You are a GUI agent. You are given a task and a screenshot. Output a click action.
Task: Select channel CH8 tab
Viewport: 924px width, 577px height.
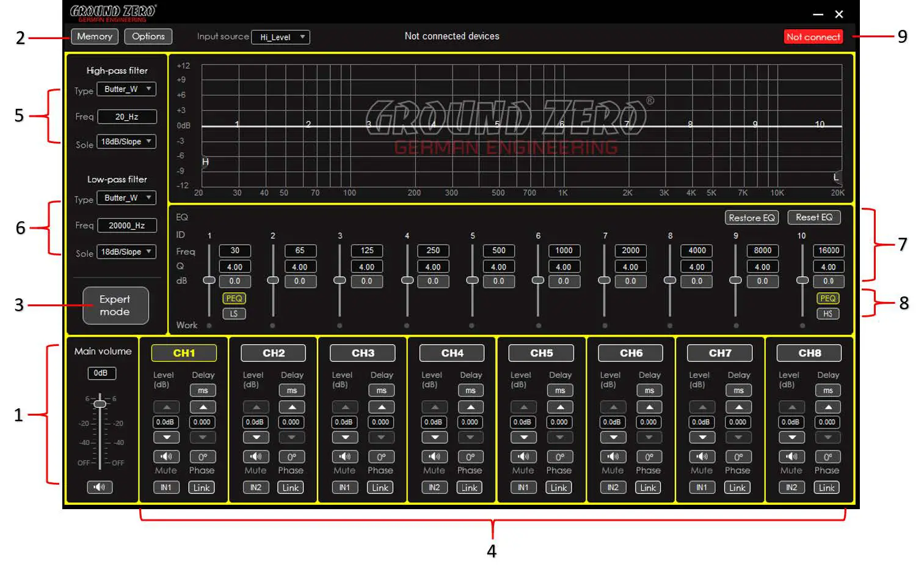809,353
